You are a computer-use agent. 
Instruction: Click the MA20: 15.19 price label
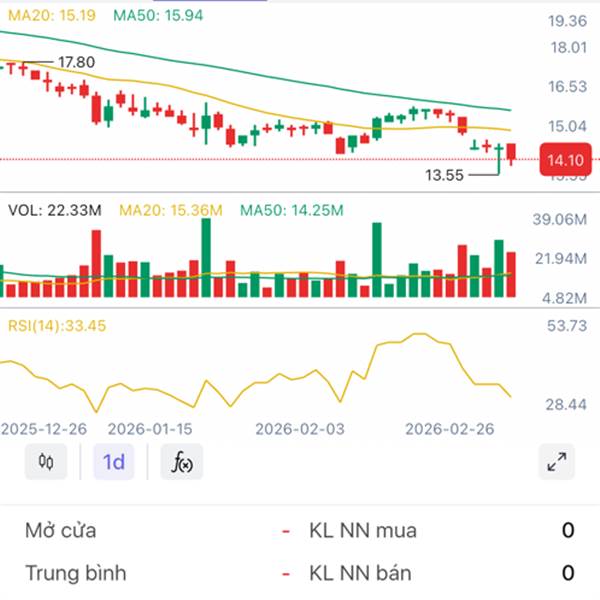(x=52, y=15)
